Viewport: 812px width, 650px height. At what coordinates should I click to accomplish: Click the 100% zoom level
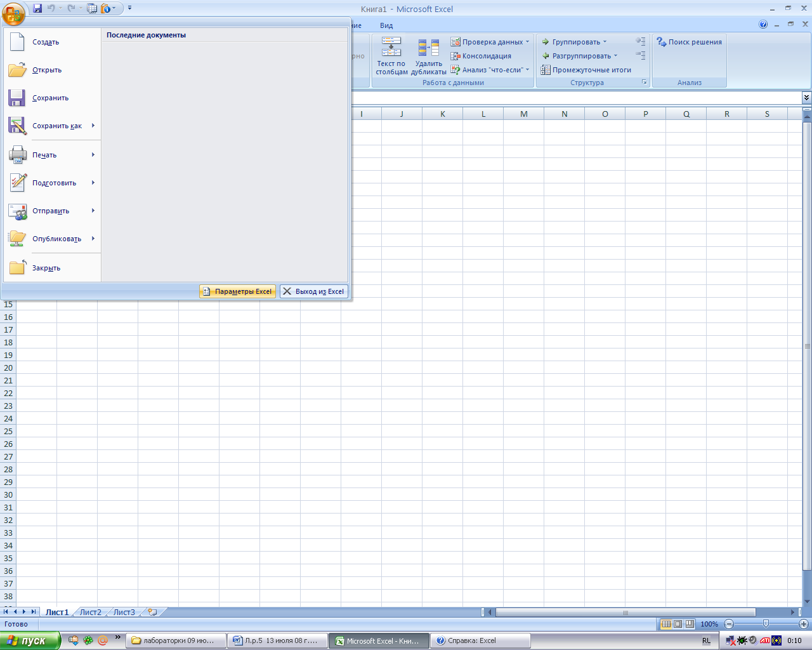coord(709,624)
